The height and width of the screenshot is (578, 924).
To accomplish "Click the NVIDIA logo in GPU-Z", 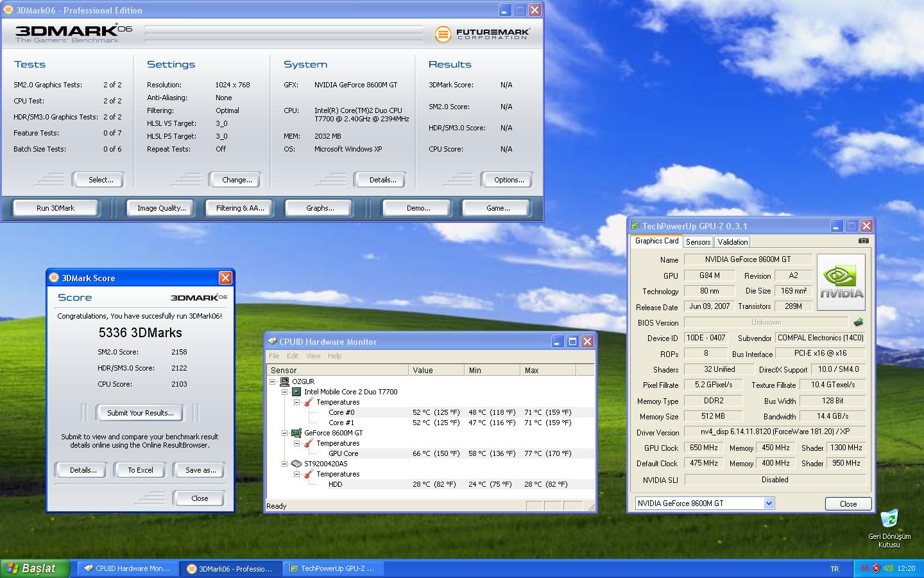I will pyautogui.click(x=841, y=283).
